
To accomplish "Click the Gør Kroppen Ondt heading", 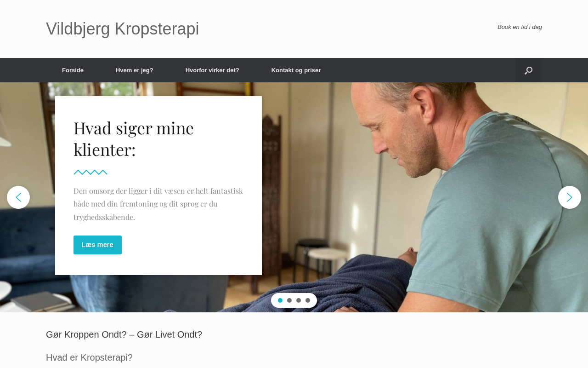I will (124, 334).
